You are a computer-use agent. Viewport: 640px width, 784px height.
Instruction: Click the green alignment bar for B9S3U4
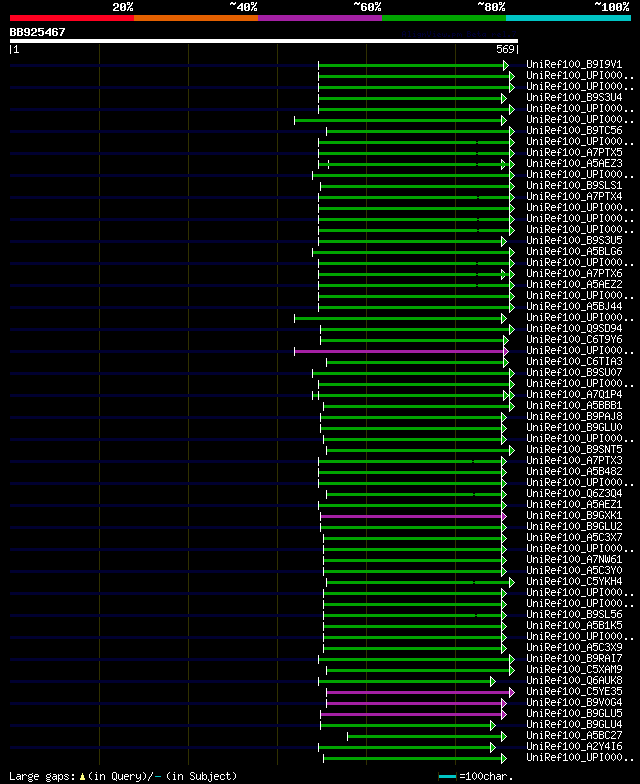click(410, 98)
